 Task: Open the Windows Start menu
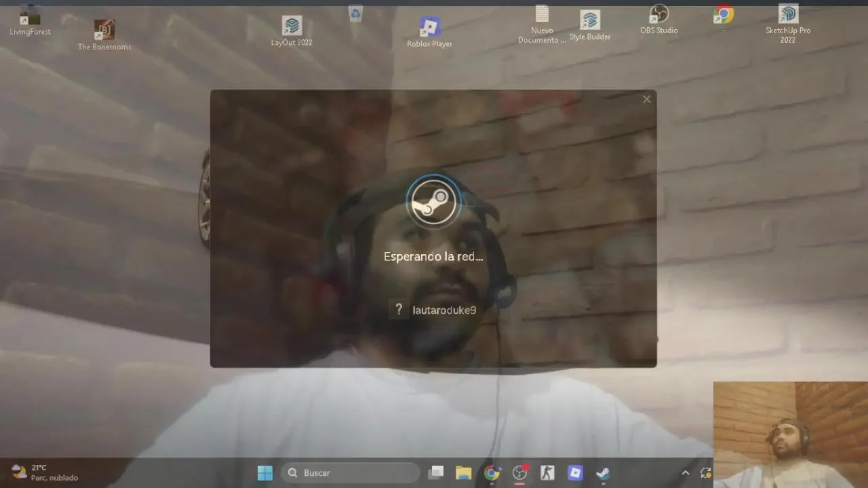(265, 472)
